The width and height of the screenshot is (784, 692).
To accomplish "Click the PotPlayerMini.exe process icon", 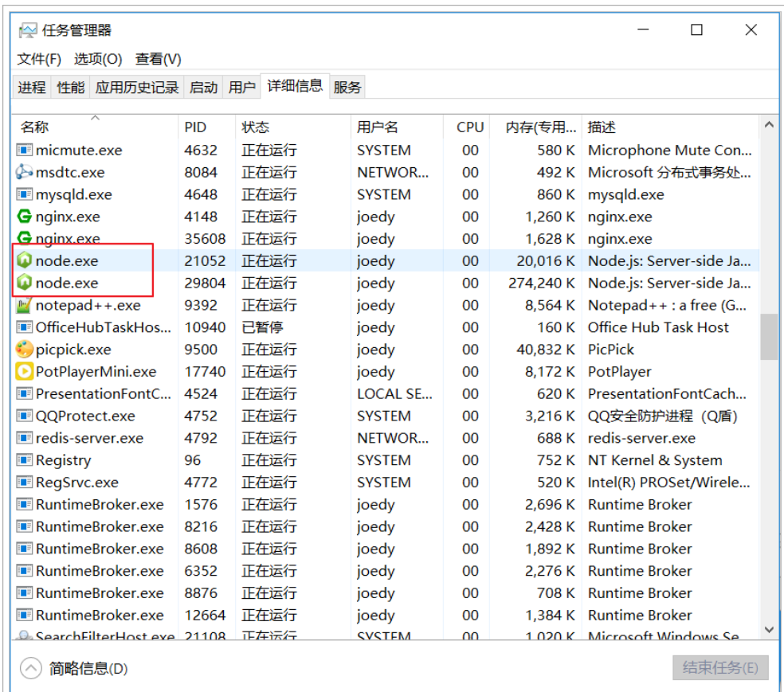I will [25, 371].
